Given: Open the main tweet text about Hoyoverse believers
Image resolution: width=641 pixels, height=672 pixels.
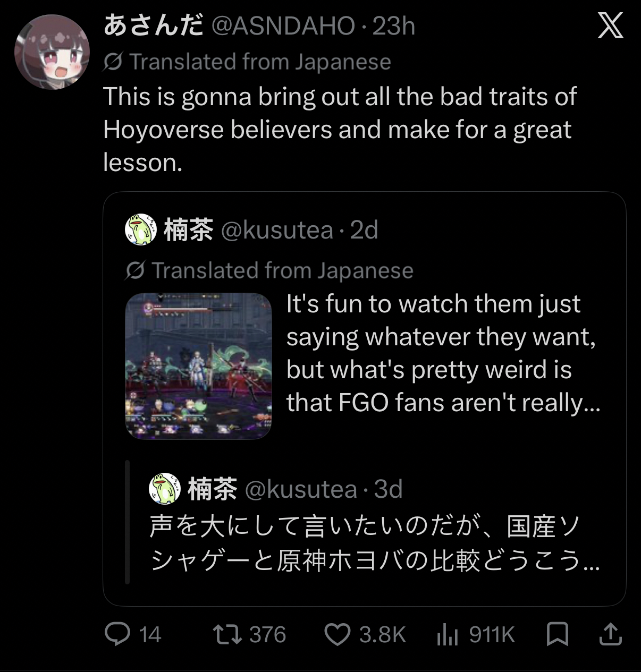Looking at the screenshot, I should 340,130.
